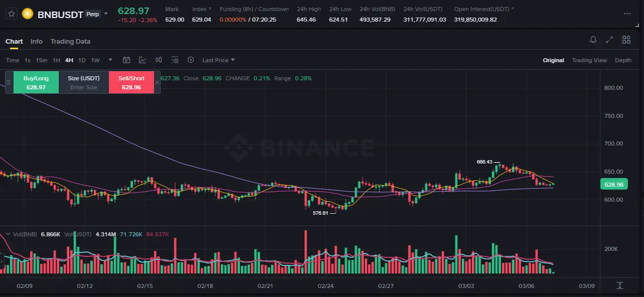Add BNBUSDT to favorites with star icon
The height and width of the screenshot is (297, 644).
12,14
